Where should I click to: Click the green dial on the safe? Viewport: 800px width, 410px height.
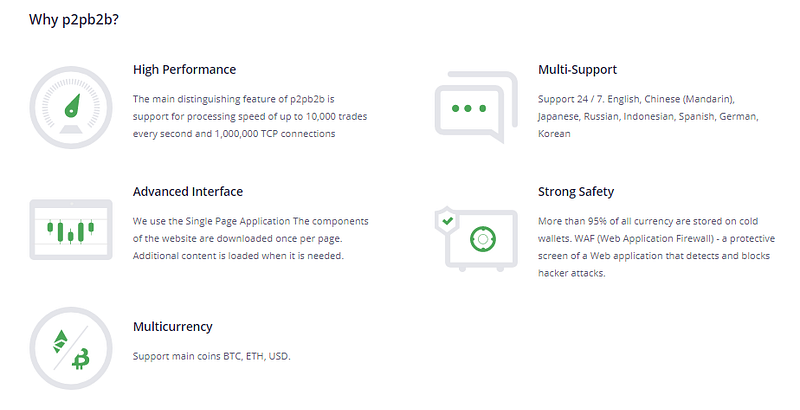pos(483,239)
